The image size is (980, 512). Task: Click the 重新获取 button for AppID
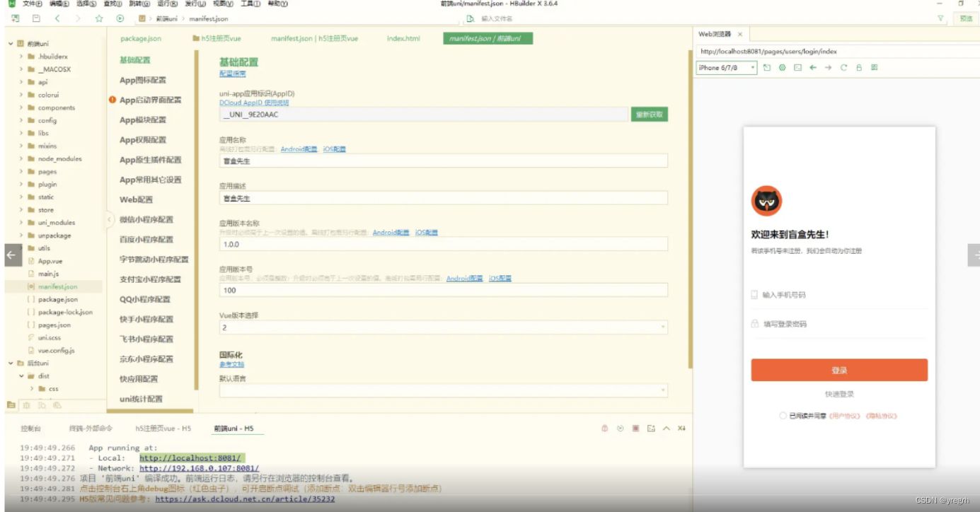(x=648, y=114)
